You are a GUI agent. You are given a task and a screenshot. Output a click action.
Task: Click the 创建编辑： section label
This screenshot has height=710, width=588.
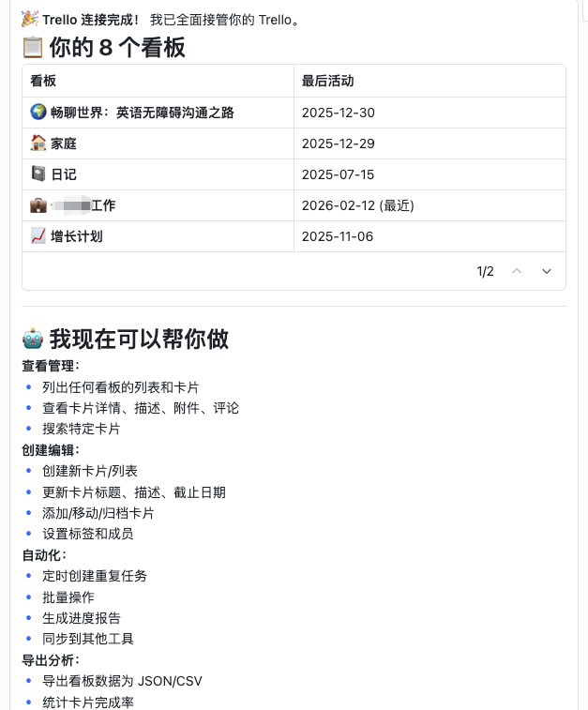pyautogui.click(x=51, y=450)
